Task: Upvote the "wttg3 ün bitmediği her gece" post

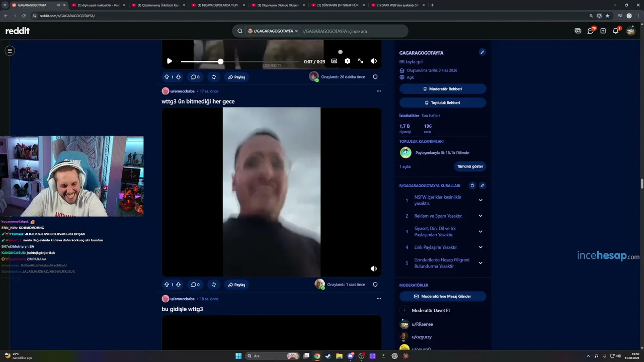Action: 167,285
